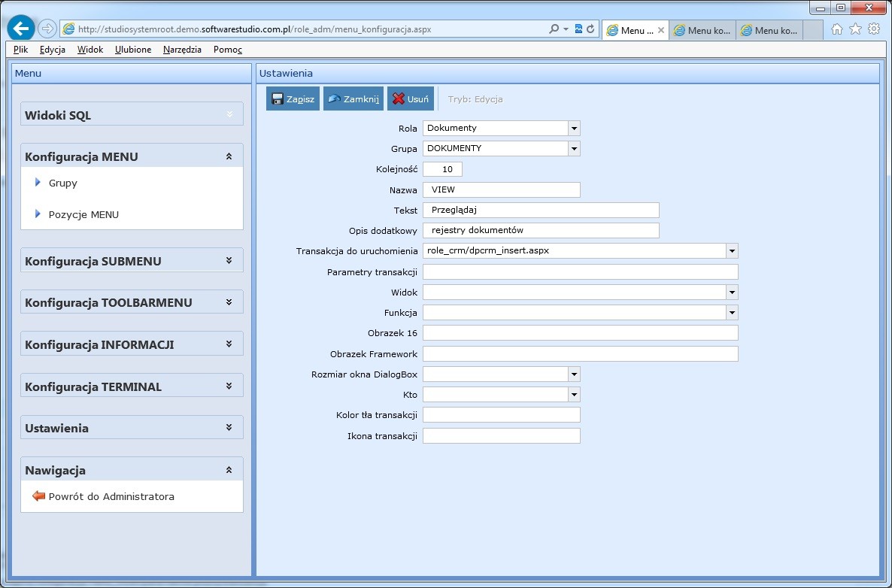The height and width of the screenshot is (588, 892).
Task: Expand the Konfiguracja TERMINAL section
Action: tap(229, 386)
